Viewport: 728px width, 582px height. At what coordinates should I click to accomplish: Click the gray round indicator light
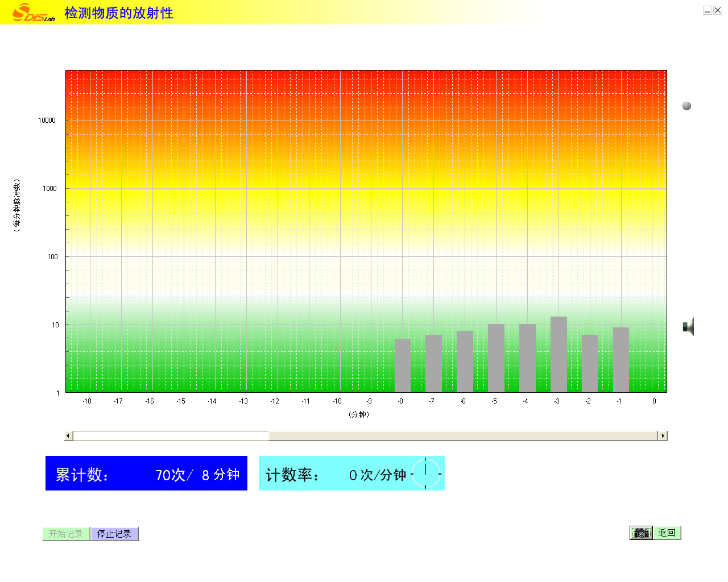click(x=686, y=106)
